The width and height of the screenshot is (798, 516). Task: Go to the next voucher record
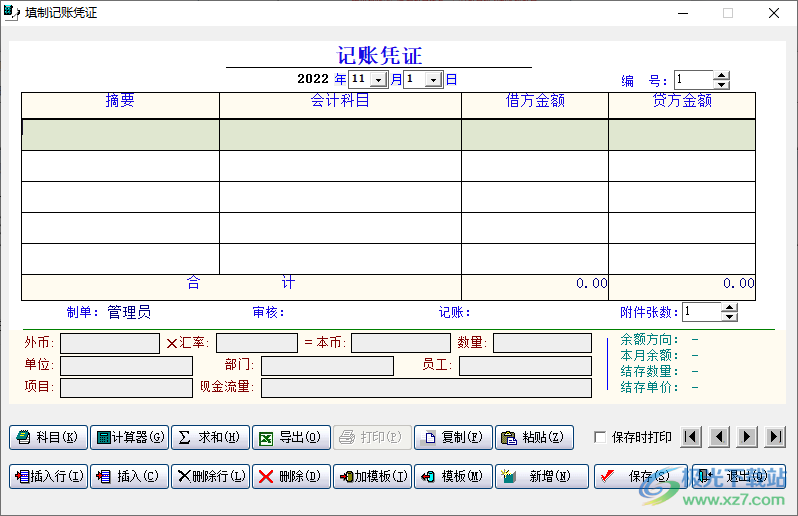[747, 437]
